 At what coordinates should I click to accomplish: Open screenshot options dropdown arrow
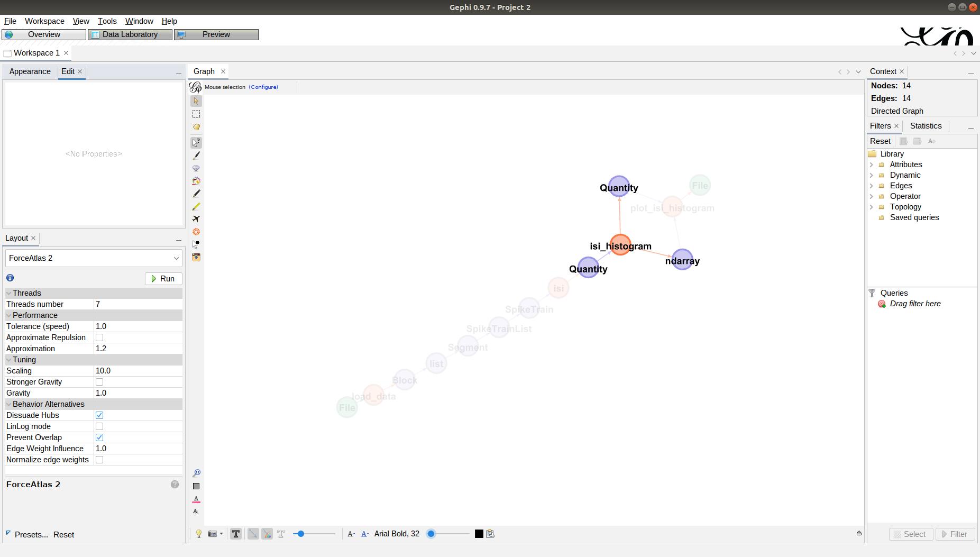coord(221,534)
